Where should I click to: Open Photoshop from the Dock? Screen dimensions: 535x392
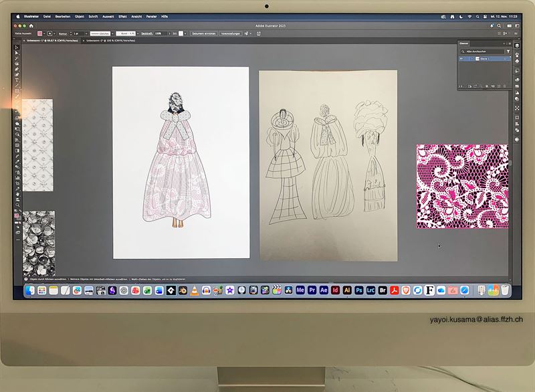[359, 290]
